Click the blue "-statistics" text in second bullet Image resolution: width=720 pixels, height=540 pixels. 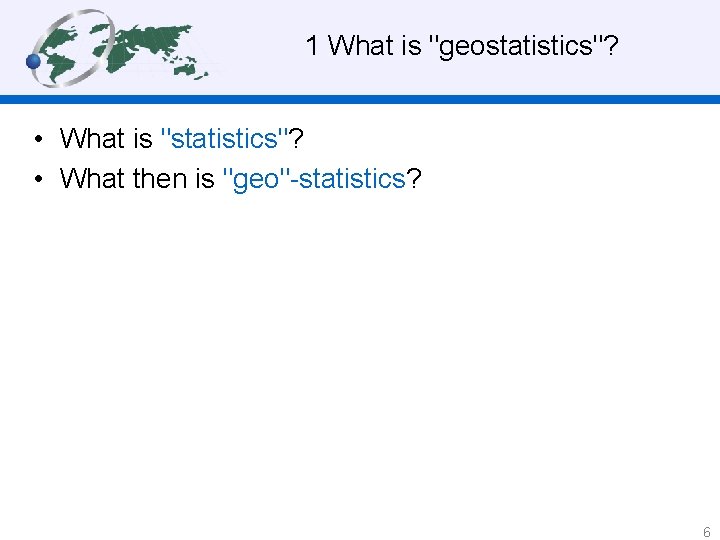(349, 178)
